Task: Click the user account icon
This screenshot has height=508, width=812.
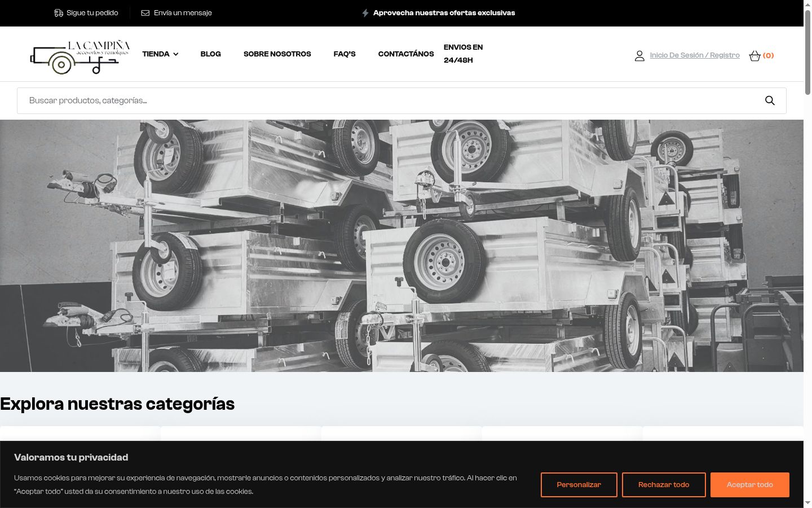Action: pos(639,55)
